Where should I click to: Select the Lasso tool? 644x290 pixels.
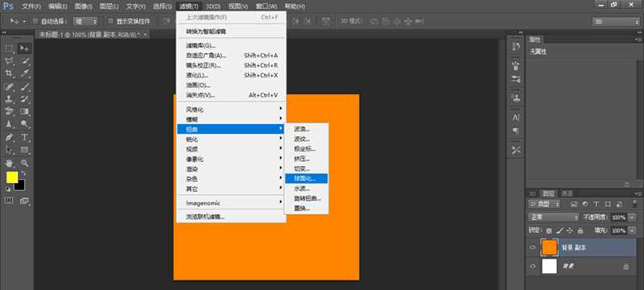coord(9,60)
